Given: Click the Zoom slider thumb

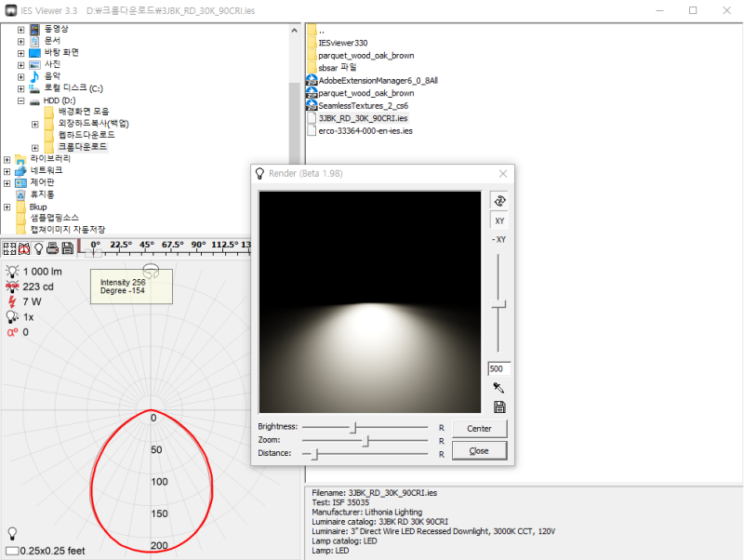Looking at the screenshot, I should point(365,441).
